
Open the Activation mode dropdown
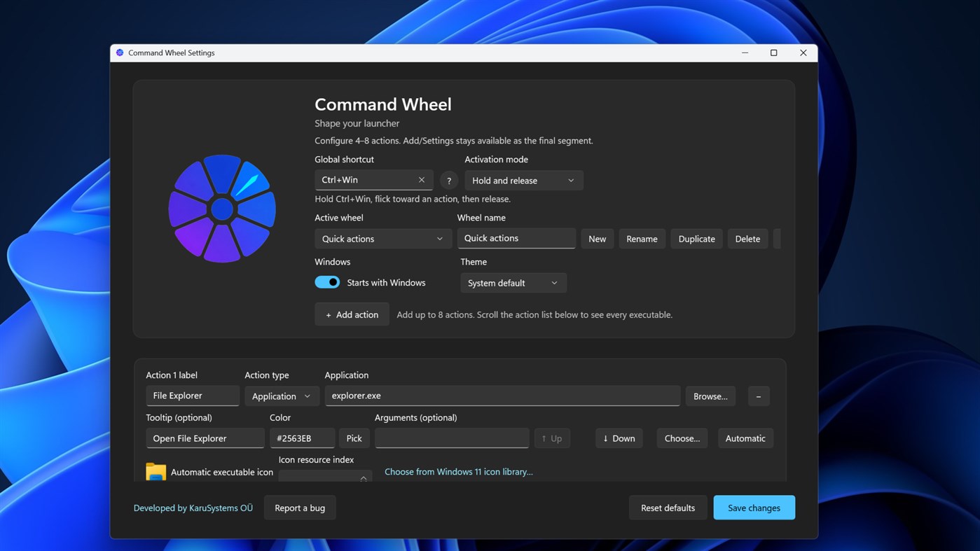pyautogui.click(x=523, y=181)
